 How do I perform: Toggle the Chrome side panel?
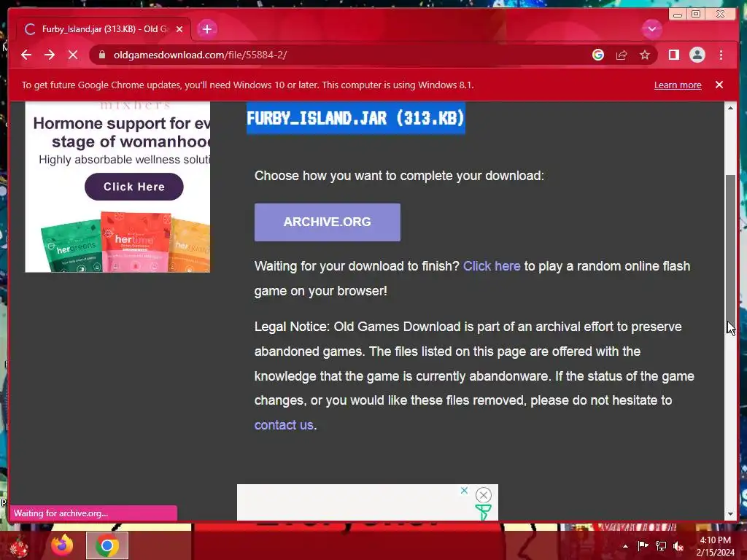coord(673,55)
